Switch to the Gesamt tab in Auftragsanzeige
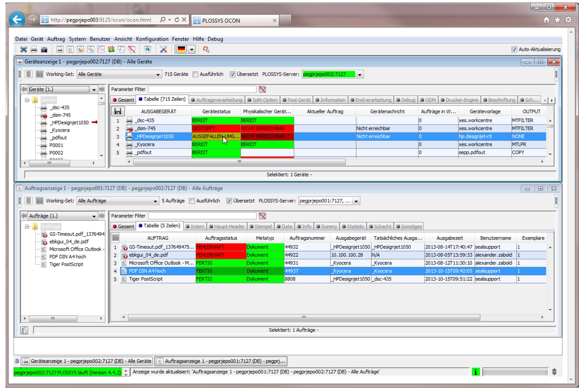 [x=124, y=227]
